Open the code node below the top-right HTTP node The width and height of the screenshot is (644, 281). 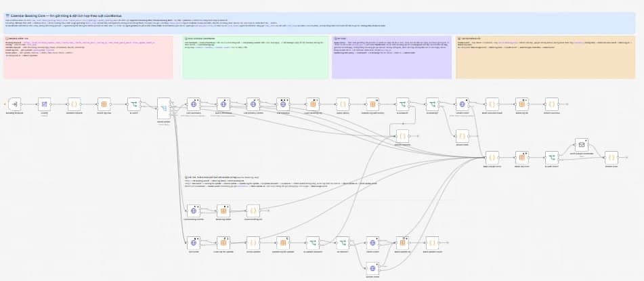pyautogui.click(x=462, y=136)
